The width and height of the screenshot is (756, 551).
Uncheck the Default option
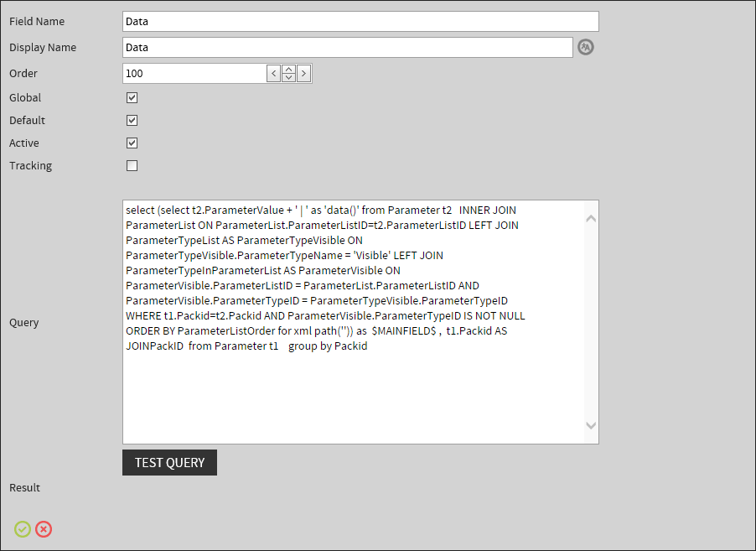point(132,120)
